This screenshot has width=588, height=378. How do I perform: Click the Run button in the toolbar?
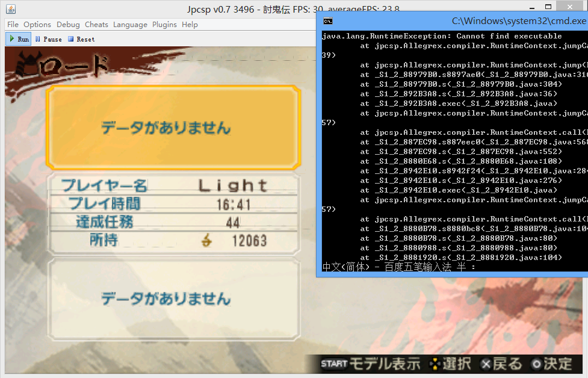pyautogui.click(x=18, y=39)
